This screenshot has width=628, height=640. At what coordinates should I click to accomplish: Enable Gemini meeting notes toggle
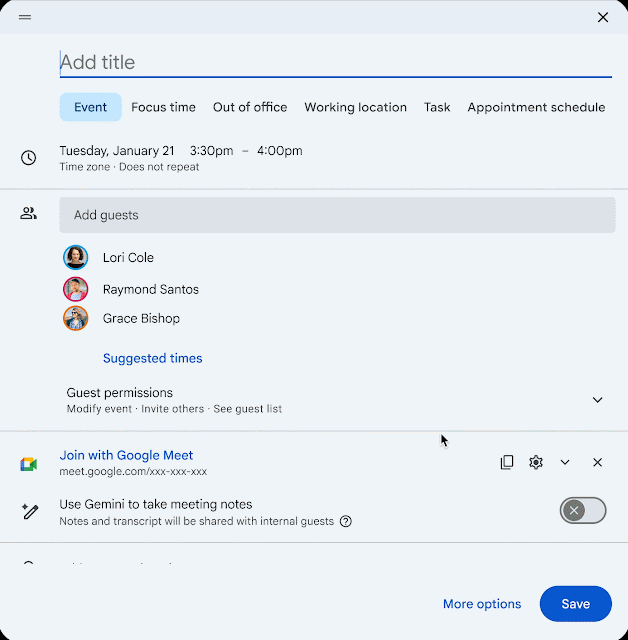coord(583,511)
